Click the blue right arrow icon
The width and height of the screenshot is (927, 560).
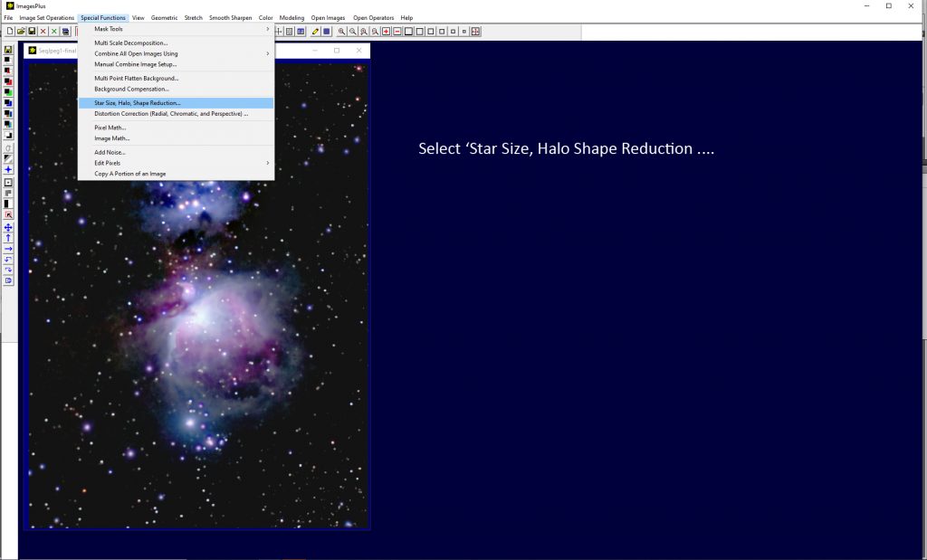pyautogui.click(x=8, y=249)
